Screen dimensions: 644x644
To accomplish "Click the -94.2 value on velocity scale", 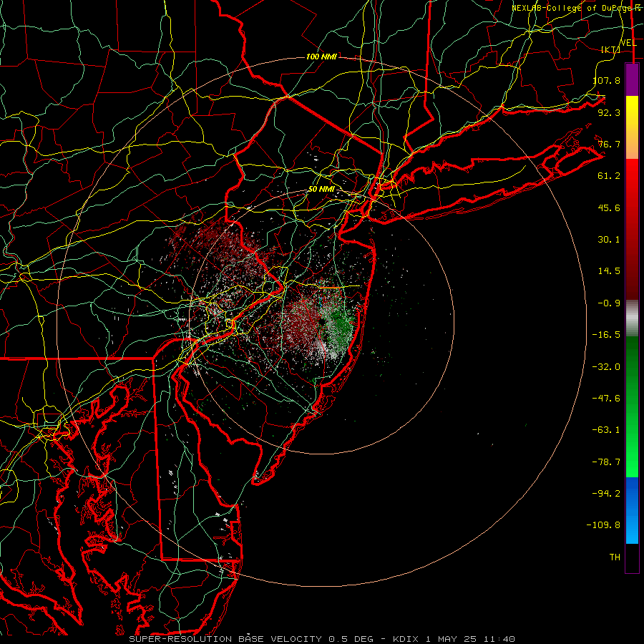I will [x=606, y=494].
